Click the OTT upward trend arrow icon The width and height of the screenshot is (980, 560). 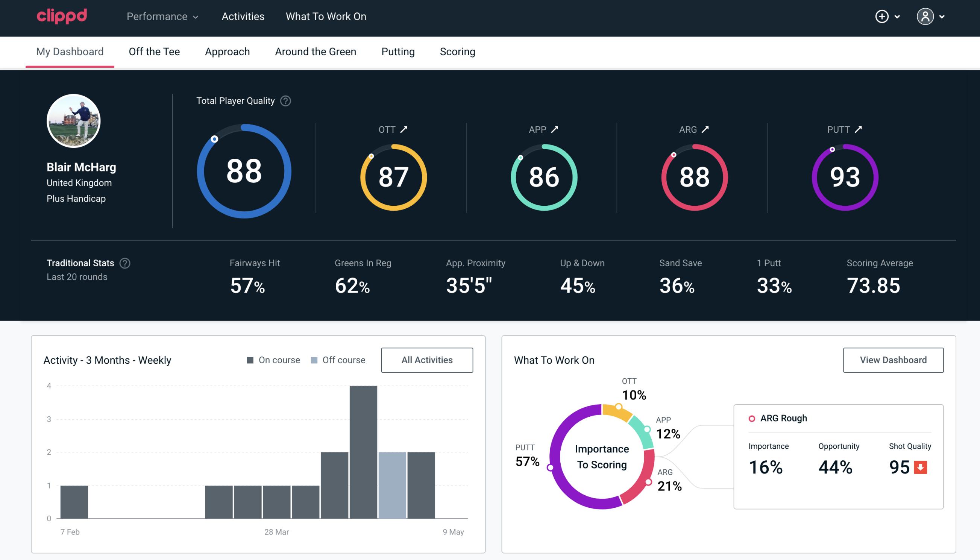pos(404,129)
